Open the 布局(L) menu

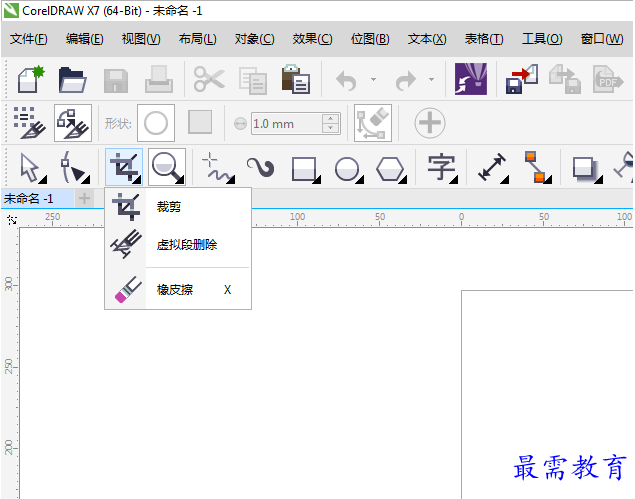pyautogui.click(x=198, y=39)
